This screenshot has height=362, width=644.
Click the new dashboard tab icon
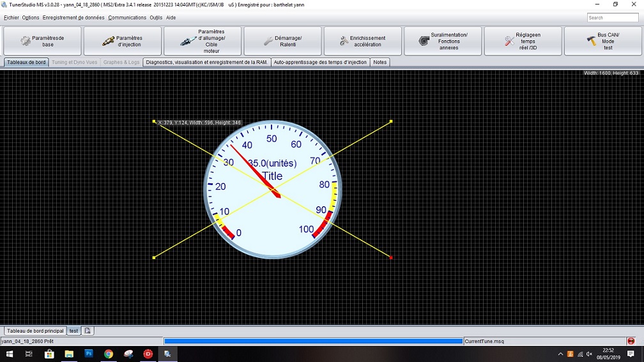tap(88, 331)
